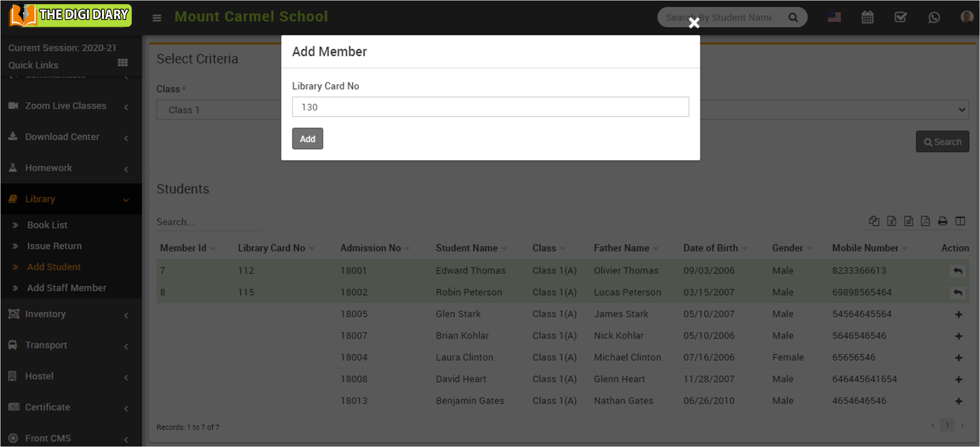Open Add Staff Member submenu item

click(x=67, y=288)
